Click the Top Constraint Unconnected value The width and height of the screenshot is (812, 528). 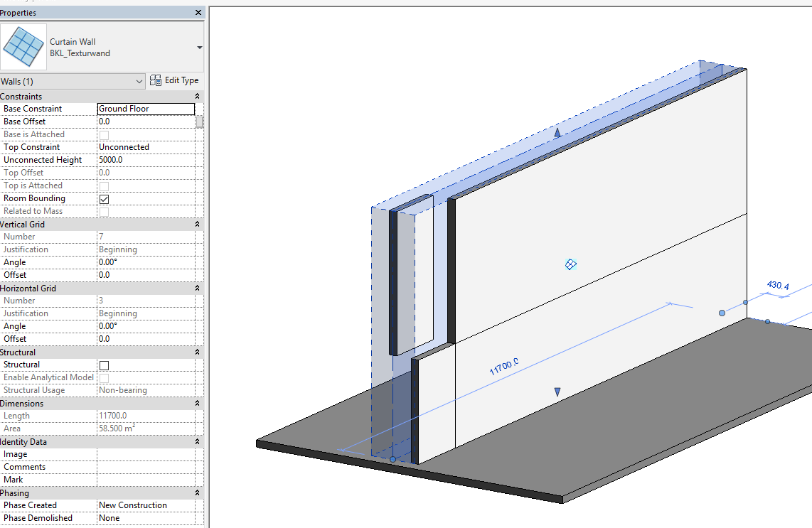[146, 147]
